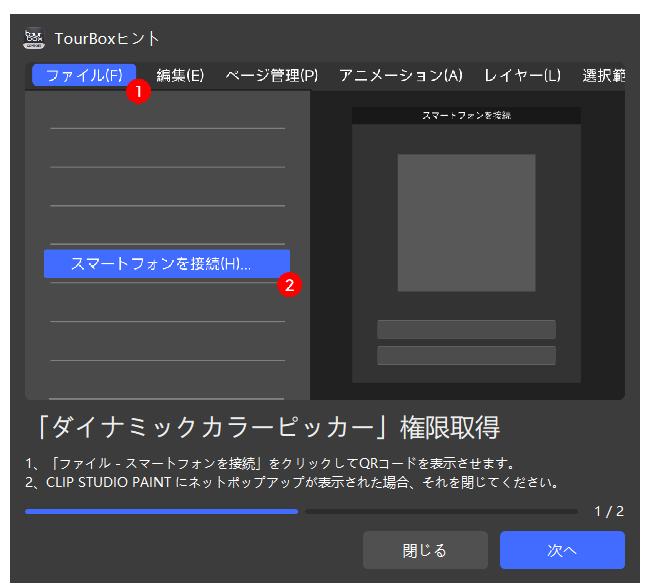Open the 編集(E) menu
The height and width of the screenshot is (588, 648).
click(x=180, y=76)
